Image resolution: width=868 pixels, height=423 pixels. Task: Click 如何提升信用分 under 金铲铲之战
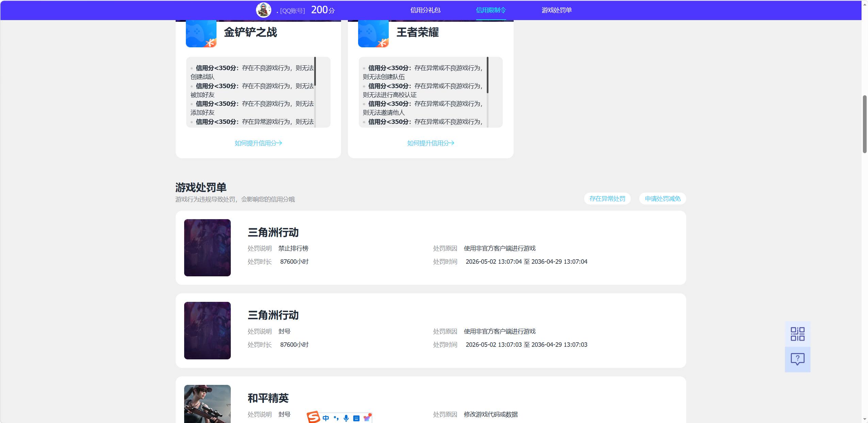tap(258, 143)
